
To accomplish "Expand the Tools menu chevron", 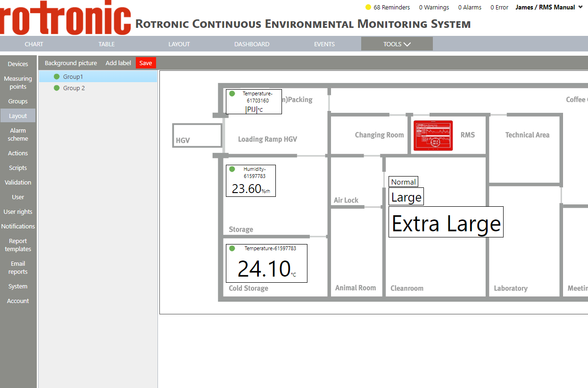I will coord(407,44).
